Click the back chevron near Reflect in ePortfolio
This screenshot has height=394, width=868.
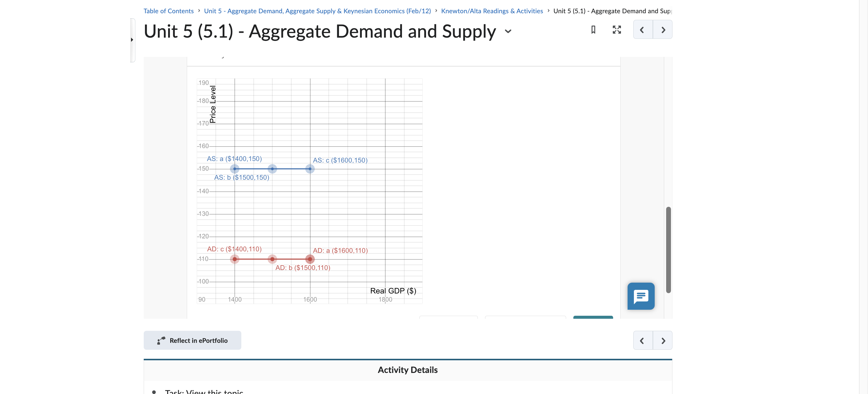642,340
